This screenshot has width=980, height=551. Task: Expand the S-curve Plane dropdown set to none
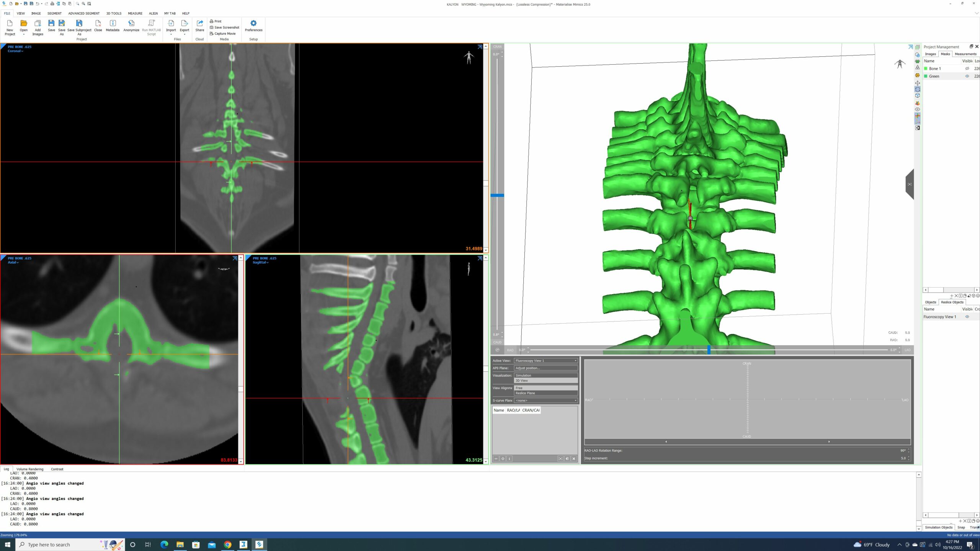pyautogui.click(x=546, y=401)
